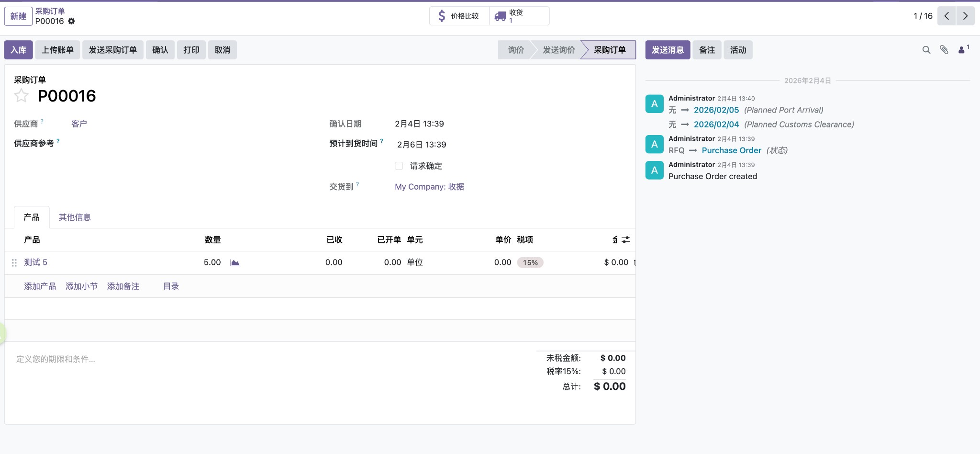Image resolution: width=980 pixels, height=454 pixels.
Task: Open the forecast chart icon for 测试 5
Action: 234,262
